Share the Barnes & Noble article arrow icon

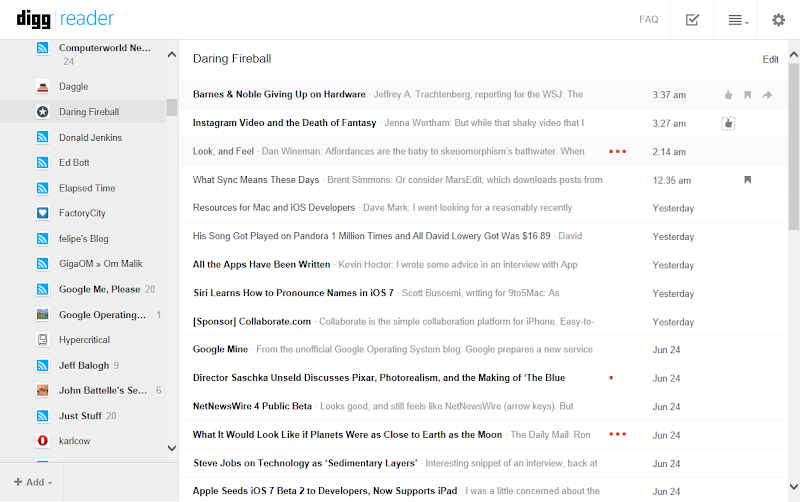pos(767,95)
